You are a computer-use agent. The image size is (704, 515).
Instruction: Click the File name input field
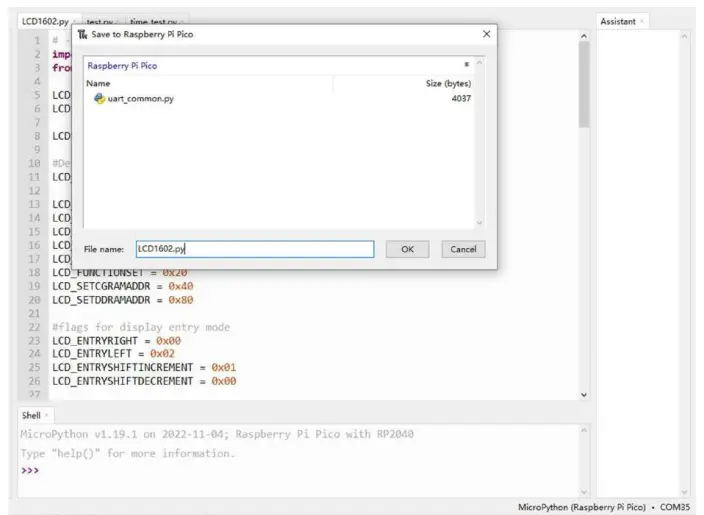click(x=255, y=249)
